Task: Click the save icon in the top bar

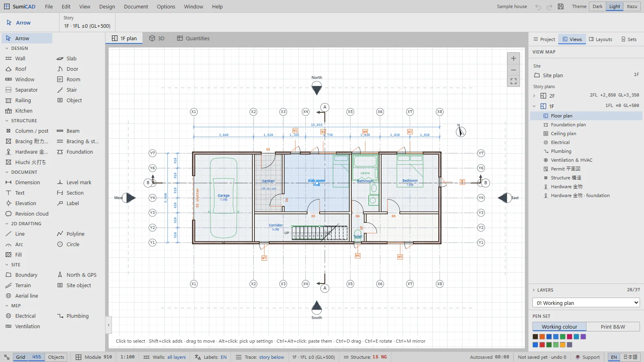Action: pos(561,6)
